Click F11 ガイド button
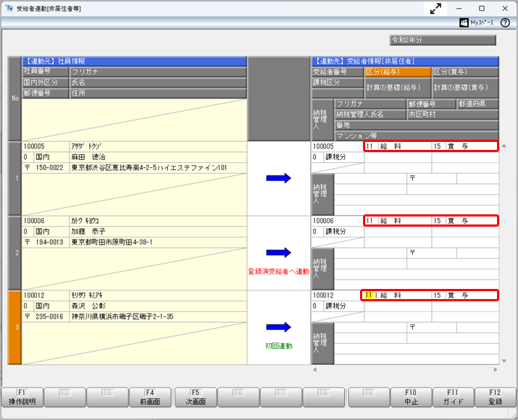Viewport: 518px width, 420px height. click(453, 398)
